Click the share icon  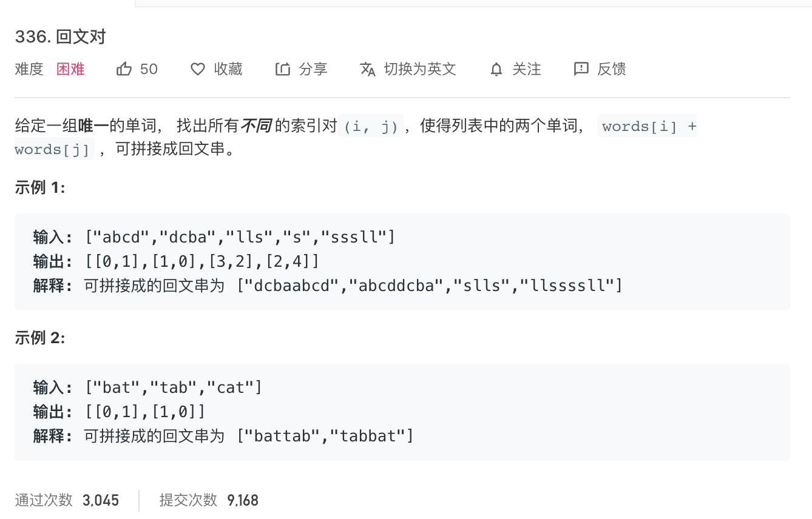tap(283, 69)
